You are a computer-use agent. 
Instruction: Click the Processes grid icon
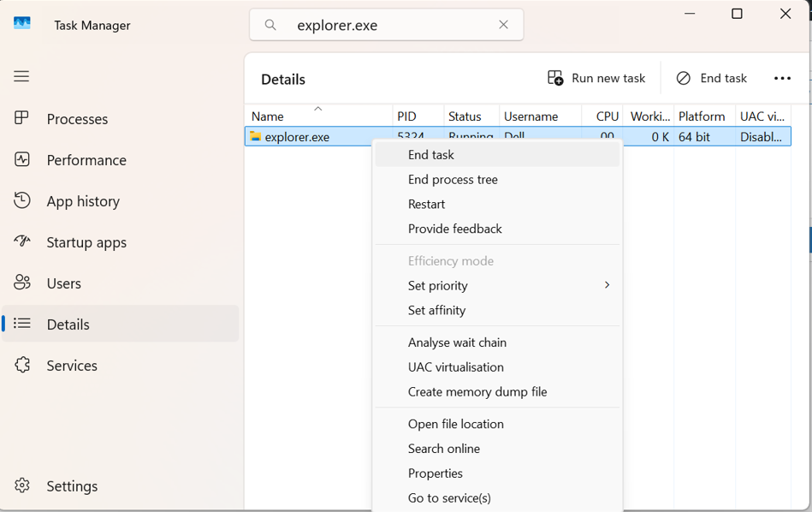[21, 118]
